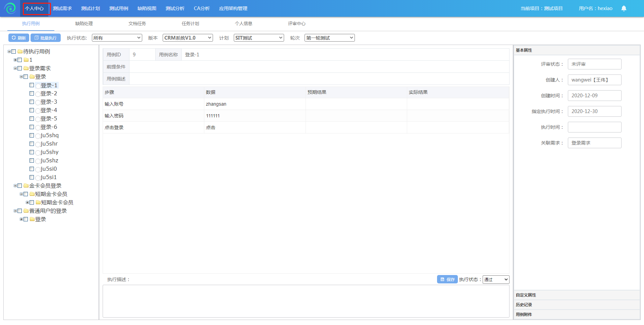Screen dimensions: 644x325
Task: Expand the tree node named 1
Action: 15,60
